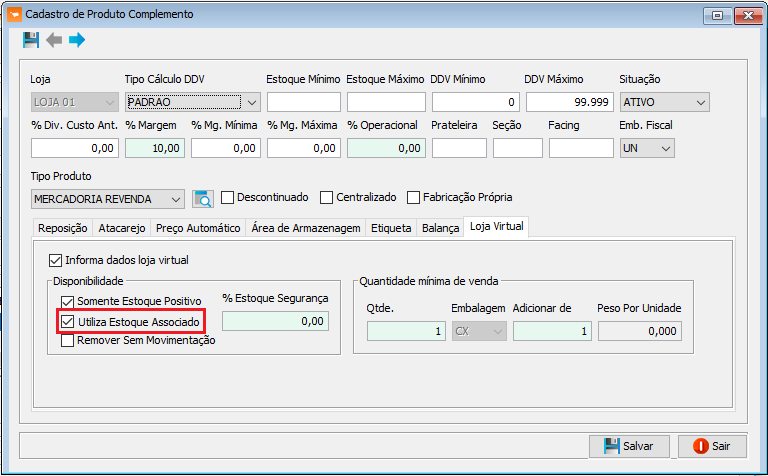Click the Sair button
768x476 pixels.
pyautogui.click(x=712, y=446)
